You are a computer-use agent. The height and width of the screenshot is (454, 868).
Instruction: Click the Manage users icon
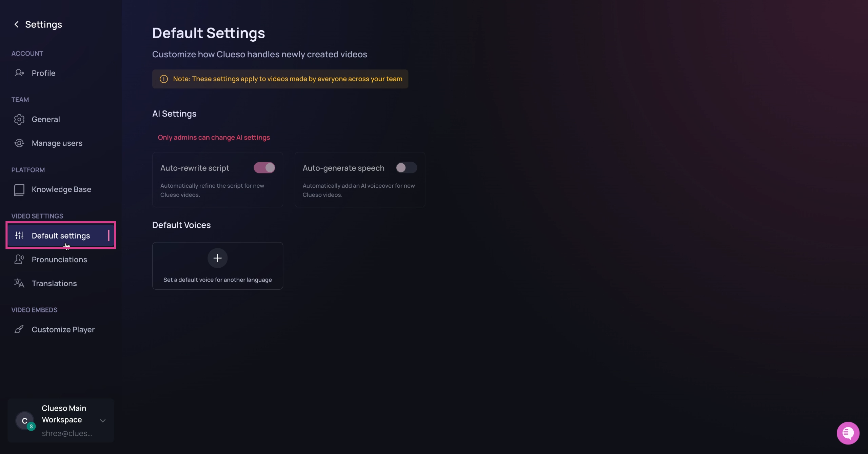(19, 143)
